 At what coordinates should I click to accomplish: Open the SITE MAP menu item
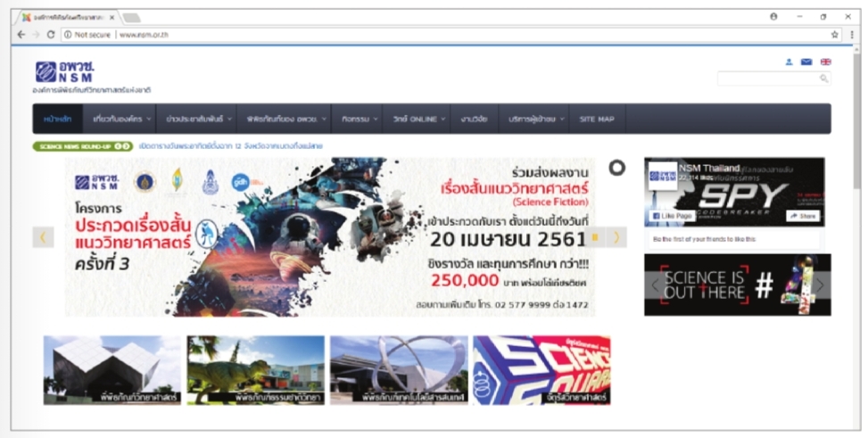[x=596, y=119]
